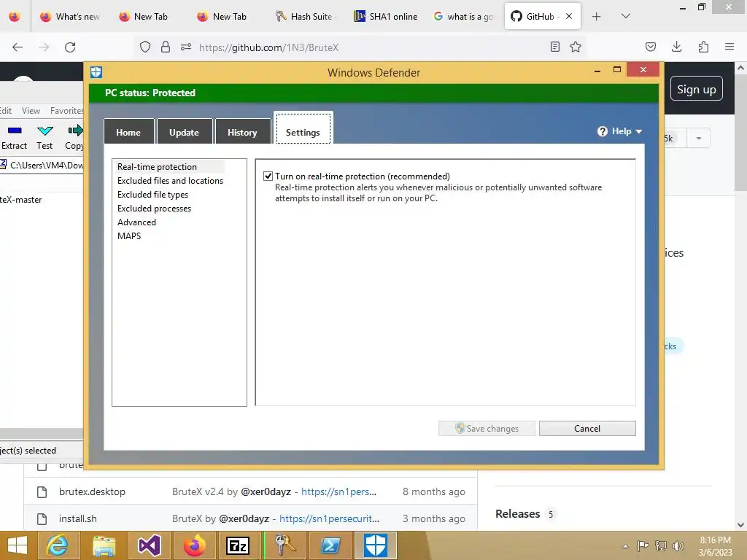The image size is (747, 560).
Task: Click the Firefox View pinned icon
Action: [x=15, y=16]
